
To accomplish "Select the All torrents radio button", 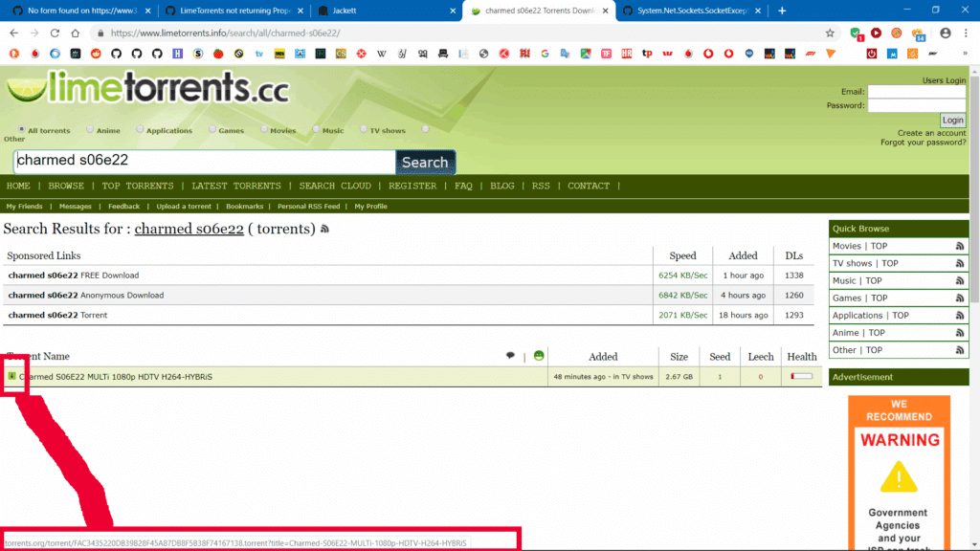I will [x=22, y=129].
